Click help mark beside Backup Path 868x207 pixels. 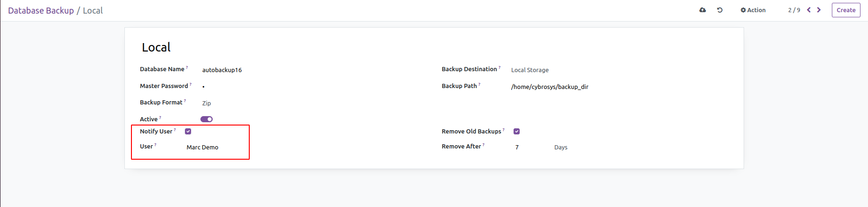479,84
